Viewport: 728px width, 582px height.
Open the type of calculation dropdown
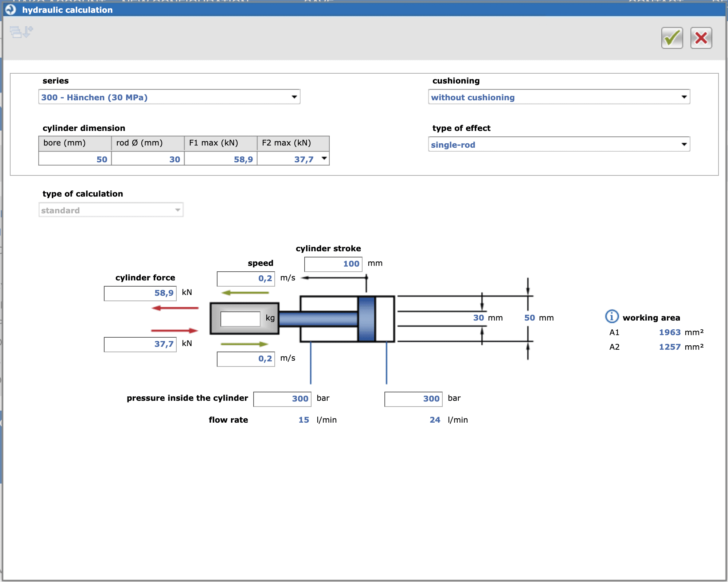pyautogui.click(x=111, y=210)
